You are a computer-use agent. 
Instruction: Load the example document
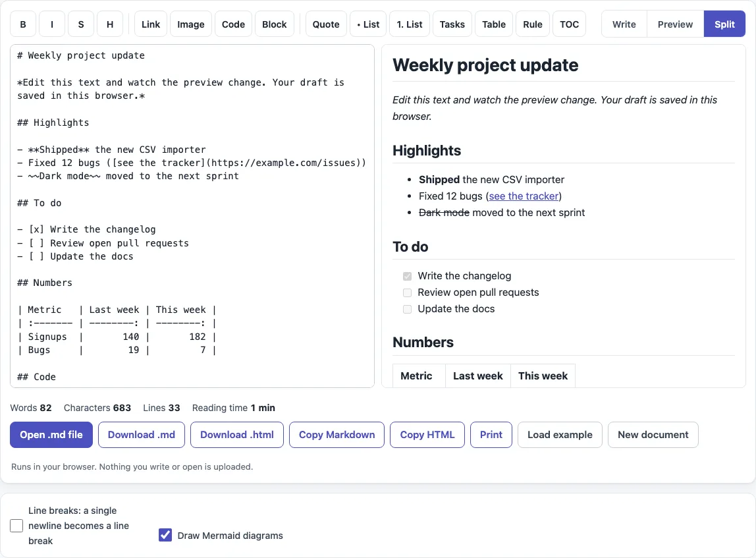point(560,435)
